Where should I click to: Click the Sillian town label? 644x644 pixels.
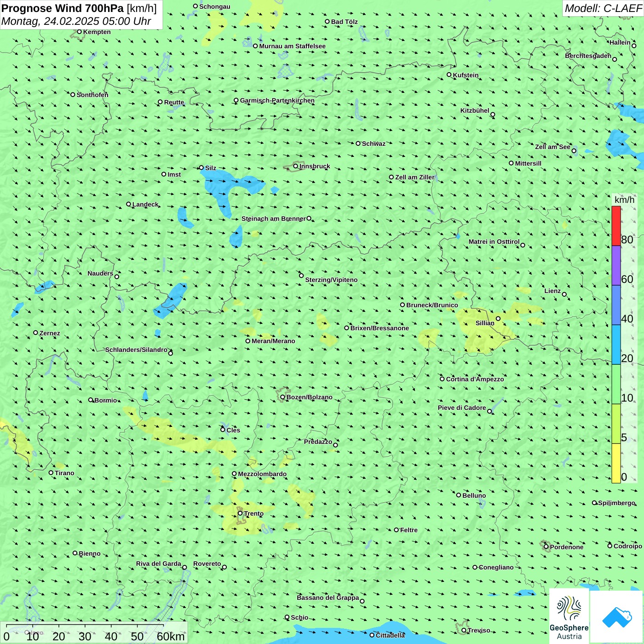[x=485, y=323]
